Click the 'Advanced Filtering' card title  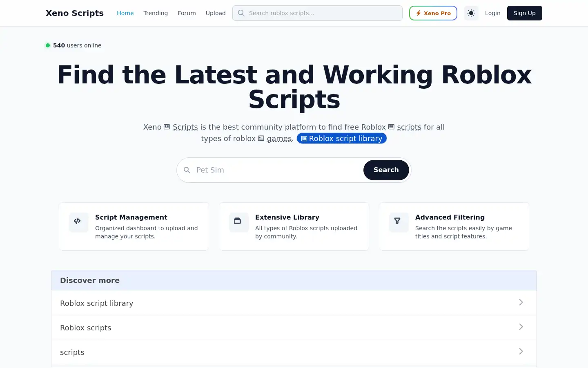450,217
